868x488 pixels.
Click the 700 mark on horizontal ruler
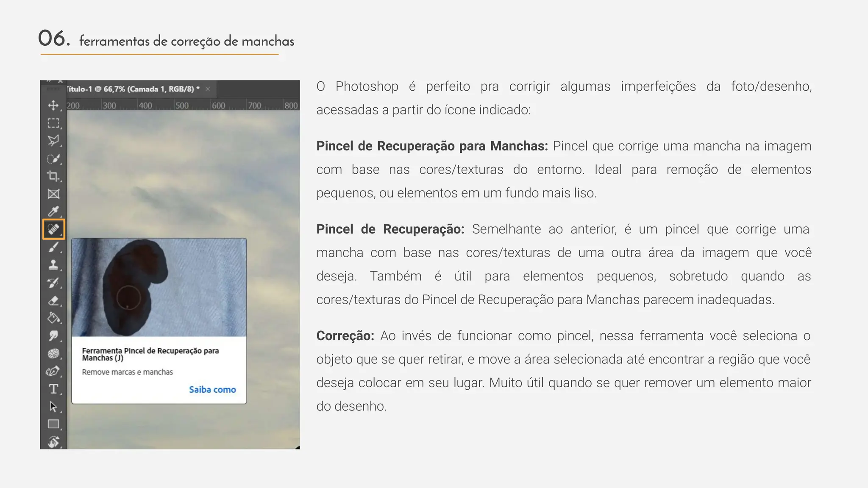coord(254,105)
